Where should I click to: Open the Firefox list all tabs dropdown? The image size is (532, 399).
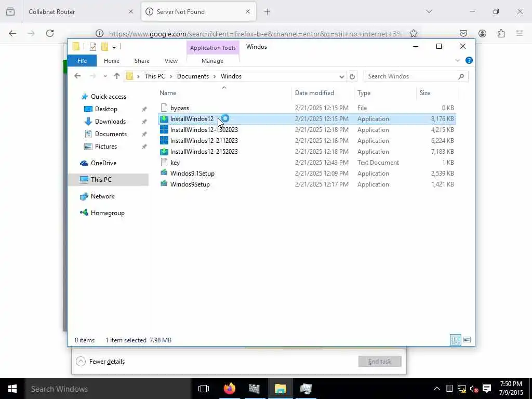point(429,11)
